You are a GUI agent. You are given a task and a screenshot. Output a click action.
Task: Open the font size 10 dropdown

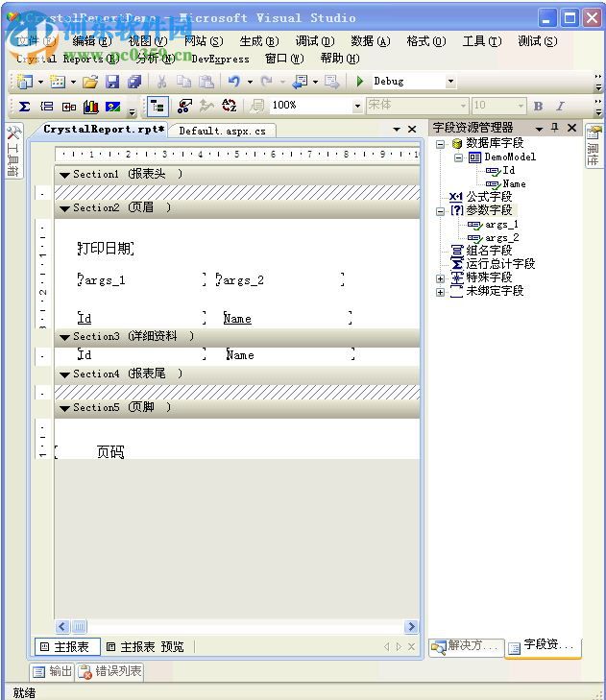521,107
